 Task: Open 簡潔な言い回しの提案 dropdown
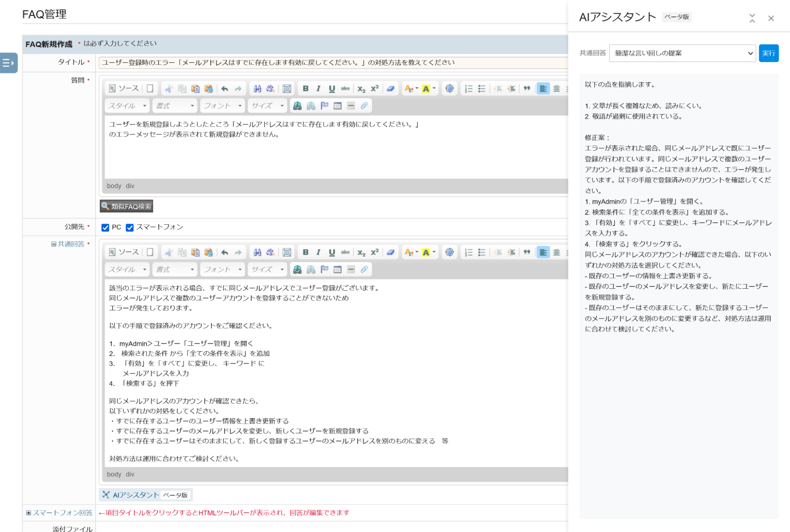click(682, 53)
